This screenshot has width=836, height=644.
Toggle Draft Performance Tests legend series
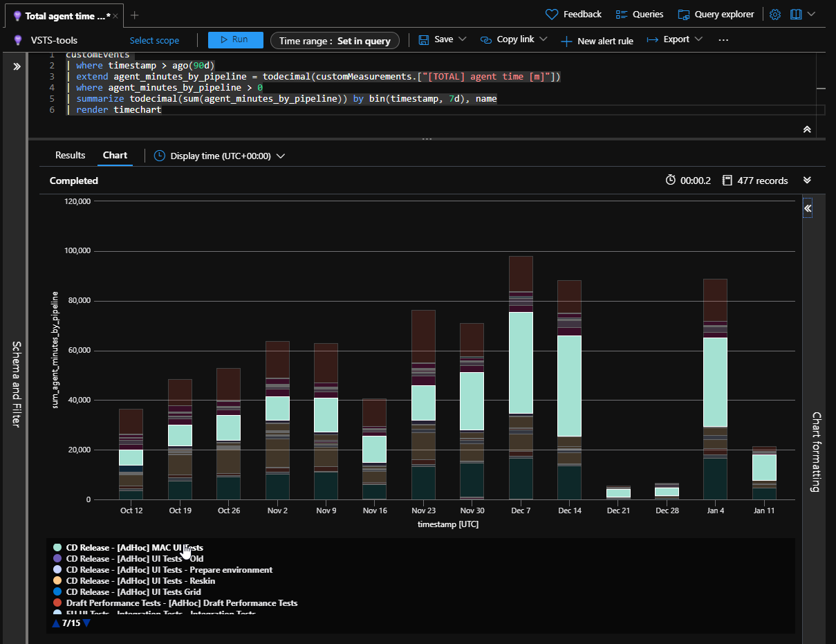tap(181, 603)
